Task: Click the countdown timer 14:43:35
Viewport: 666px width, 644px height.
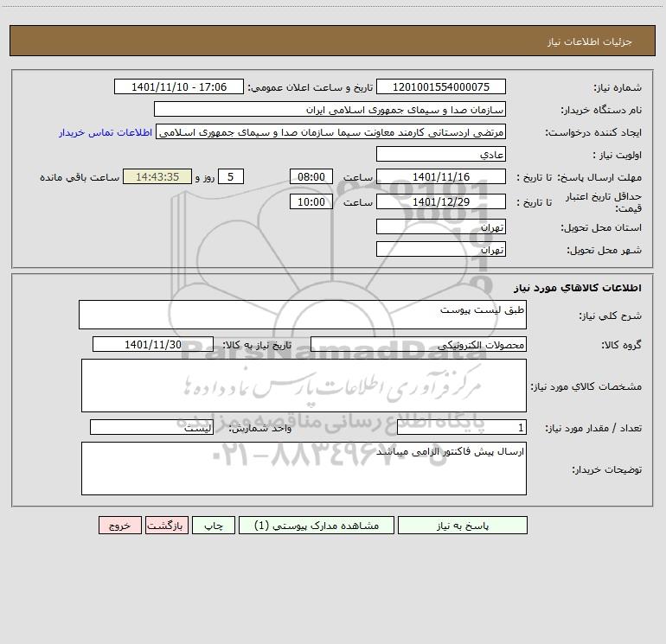Action: pos(157,176)
